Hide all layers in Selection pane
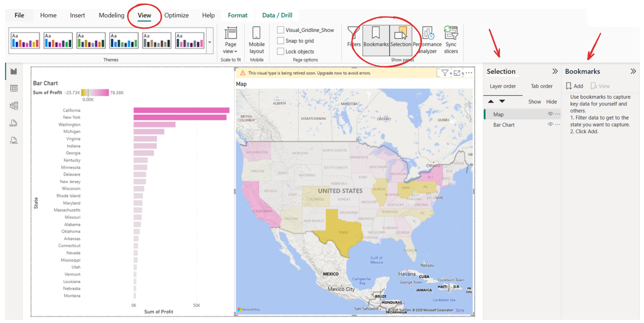The width and height of the screenshot is (644, 323). 552,102
